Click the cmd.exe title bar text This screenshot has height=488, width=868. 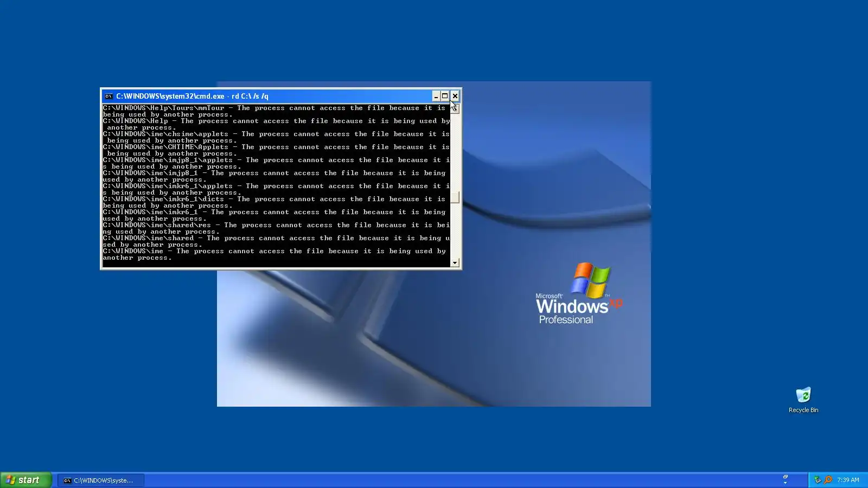[192, 96]
